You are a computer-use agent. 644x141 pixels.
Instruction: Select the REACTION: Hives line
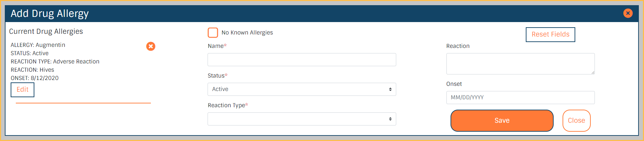(x=32, y=70)
